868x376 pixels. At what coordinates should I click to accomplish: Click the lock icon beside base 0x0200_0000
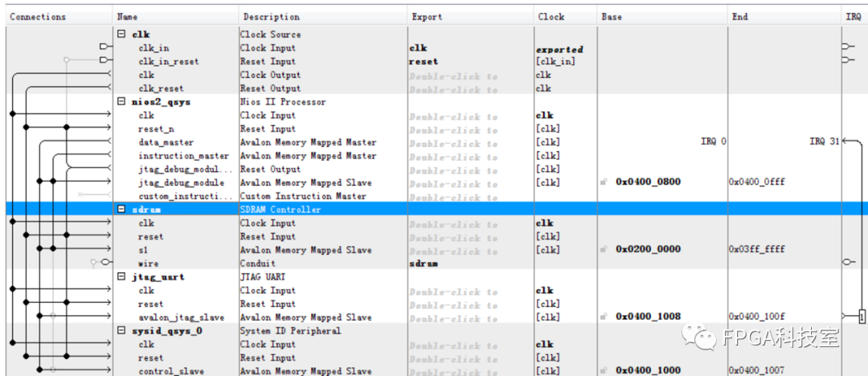604,250
